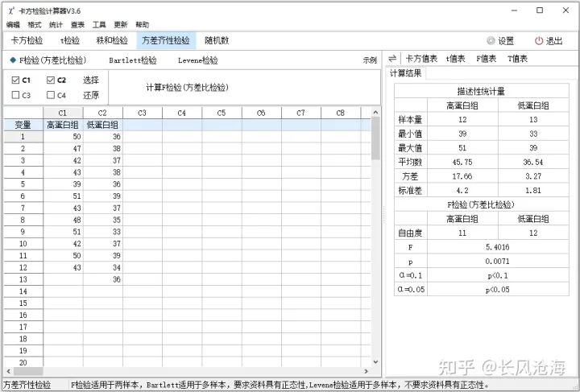This screenshot has height=392, width=580.
Task: Switch to the 秩和检验 tab
Action: pos(112,40)
